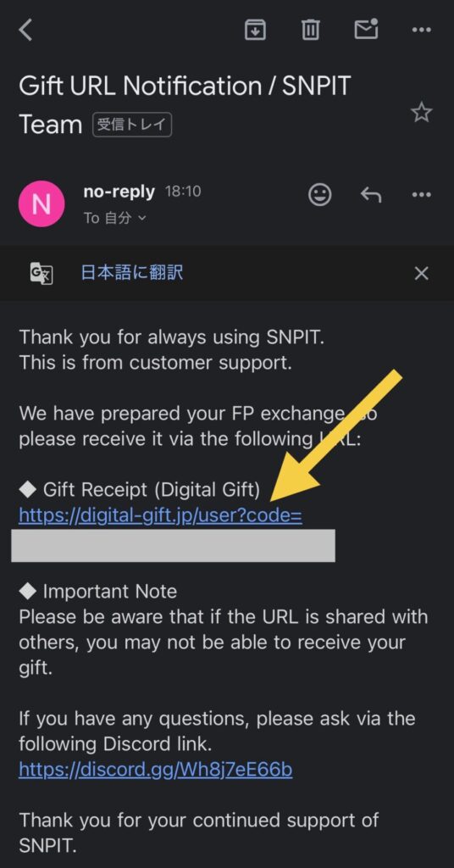Dismiss the translation banner with X
The width and height of the screenshot is (454, 868).
point(421,273)
